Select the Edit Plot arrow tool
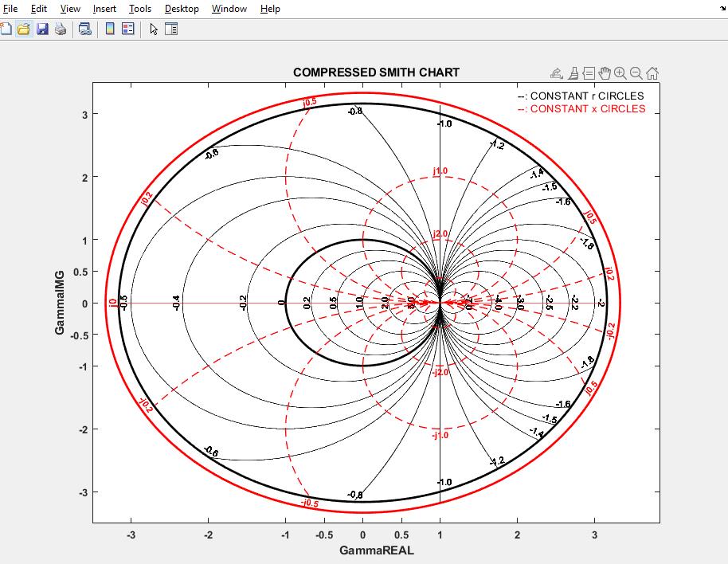 tap(154, 29)
